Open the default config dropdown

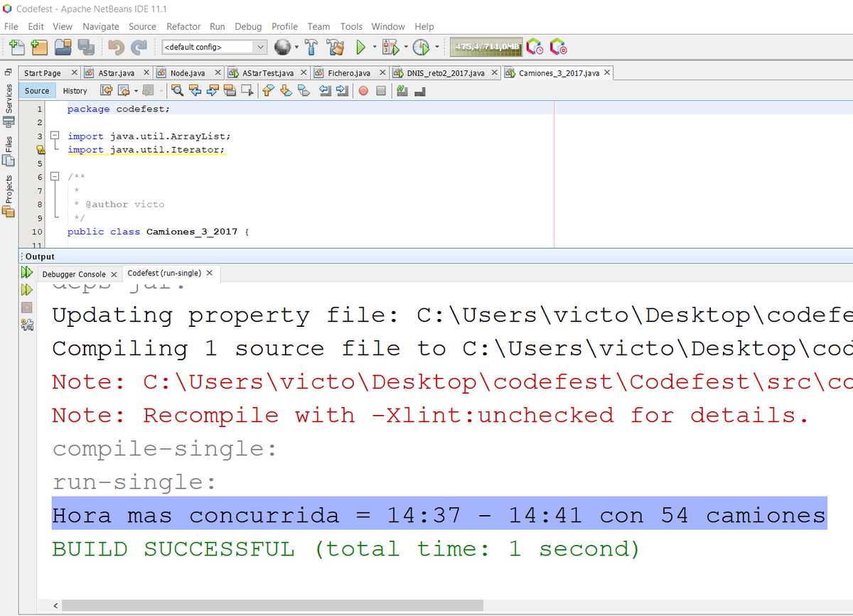point(215,47)
